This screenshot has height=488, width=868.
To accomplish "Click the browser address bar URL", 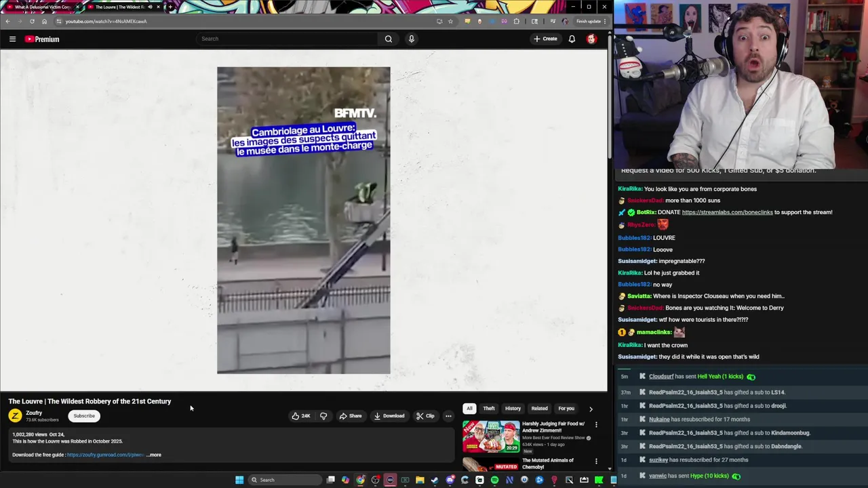I will point(106,21).
